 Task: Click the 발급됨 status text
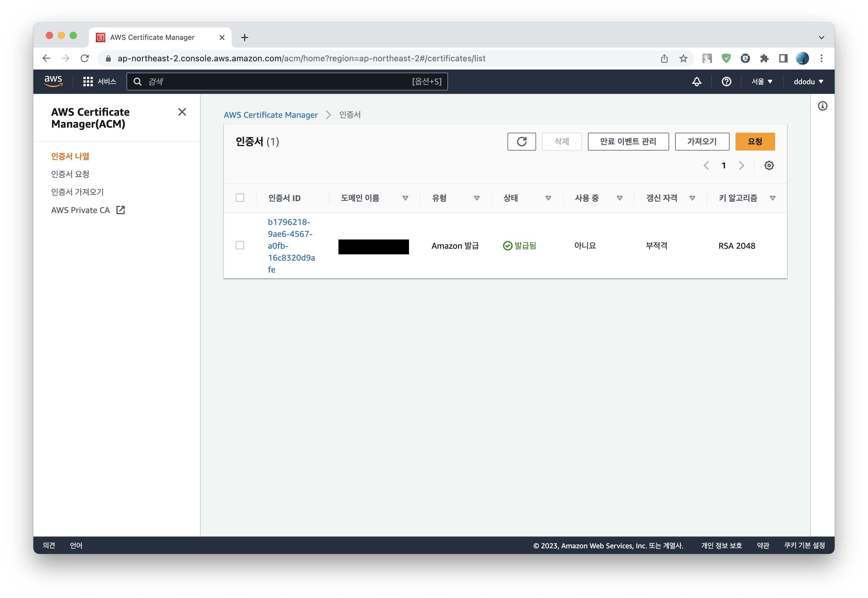click(x=525, y=246)
